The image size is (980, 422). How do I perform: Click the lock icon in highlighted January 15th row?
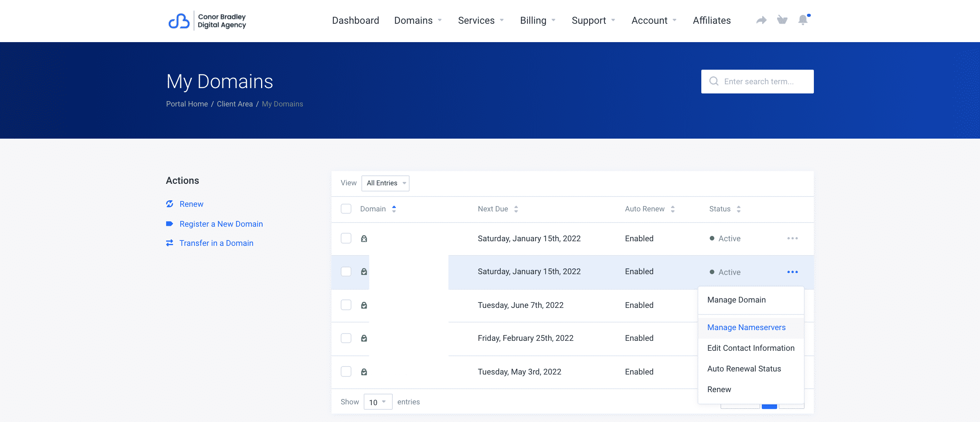(364, 272)
